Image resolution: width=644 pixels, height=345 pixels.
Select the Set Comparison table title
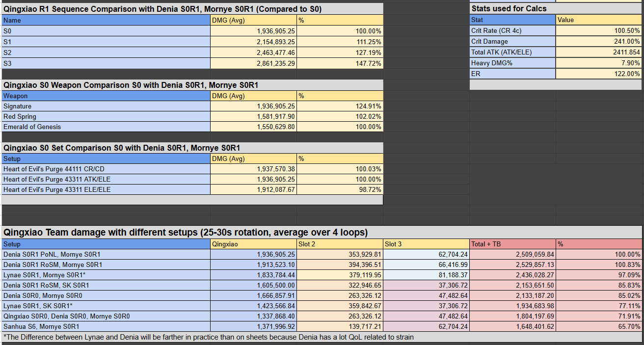[x=192, y=148]
